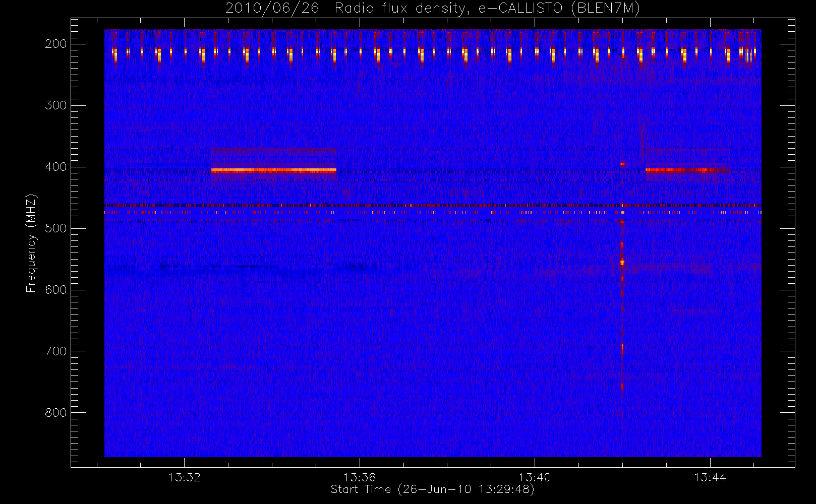Click the shorter red emission band after 13:42
This screenshot has height=504, width=816.
[x=687, y=170]
